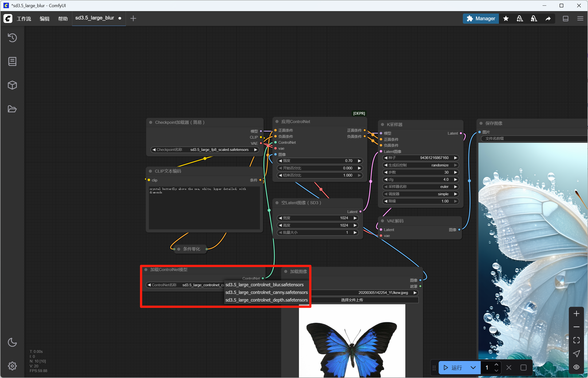Zoom in on the canvas
588x378 pixels.
576,313
